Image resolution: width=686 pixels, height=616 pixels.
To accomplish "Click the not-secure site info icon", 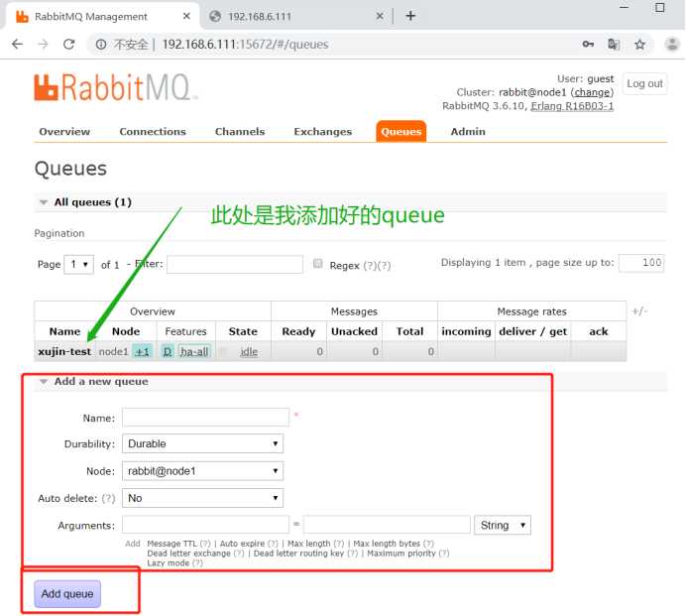I will (x=101, y=45).
